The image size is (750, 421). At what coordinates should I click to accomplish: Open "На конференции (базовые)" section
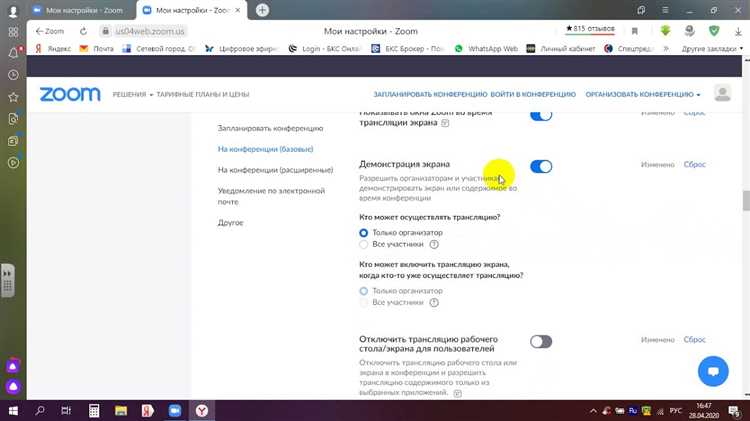coord(265,149)
